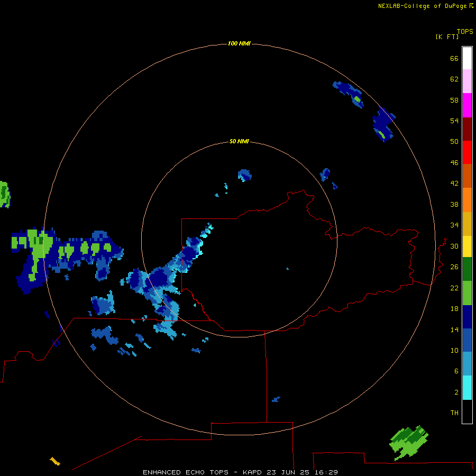Viewport: 476px width, 476px height.
Task: Click the NEXLAB-College of DuPage credit text
Action: 426,6
